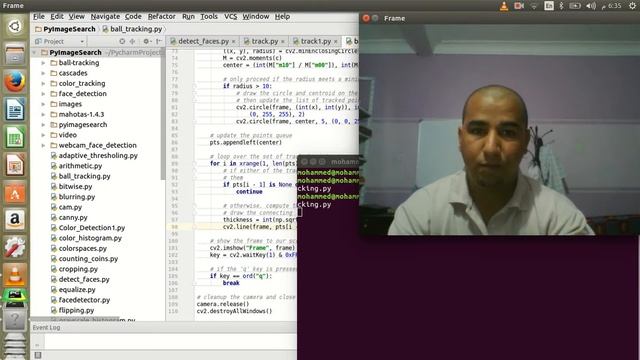
Task: Expand the mahotas-1.4.3 folder
Action: (x=43, y=114)
